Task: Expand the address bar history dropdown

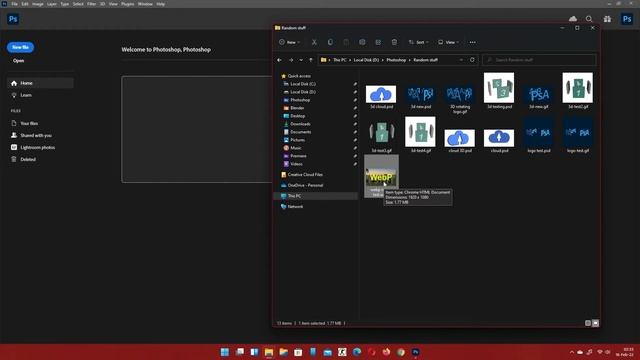Action: click(x=461, y=60)
